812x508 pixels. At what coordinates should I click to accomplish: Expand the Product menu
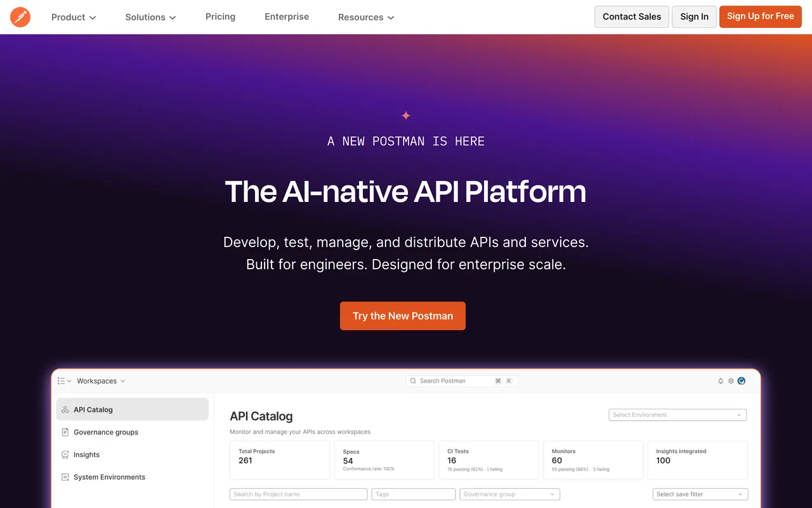74,17
